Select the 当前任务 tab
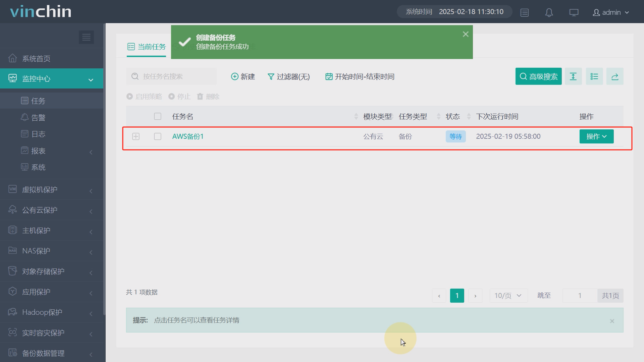Viewport: 644px width, 362px height. point(147,47)
